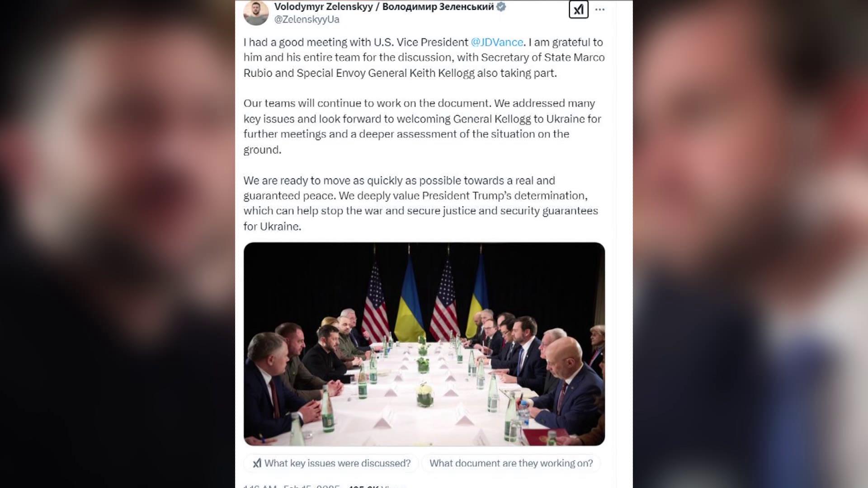Click the blurred background right of the post

pos(750,244)
